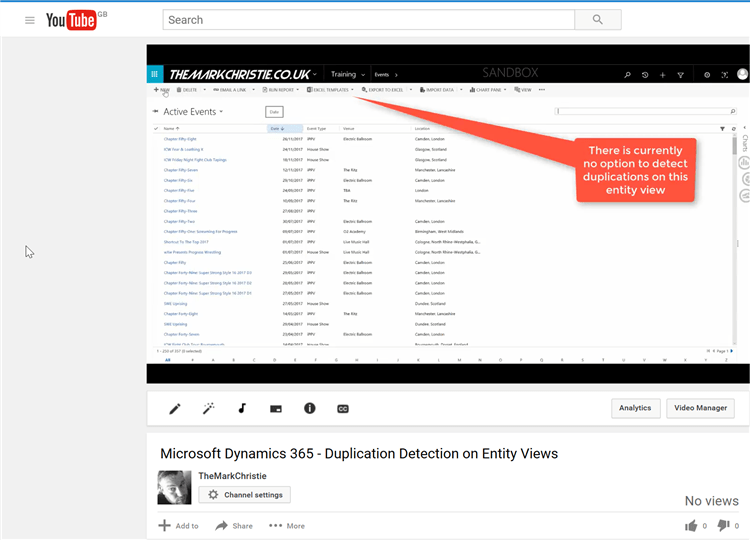The image size is (750, 540).
Task: Click the pin icon beside Active Events
Action: (155, 111)
